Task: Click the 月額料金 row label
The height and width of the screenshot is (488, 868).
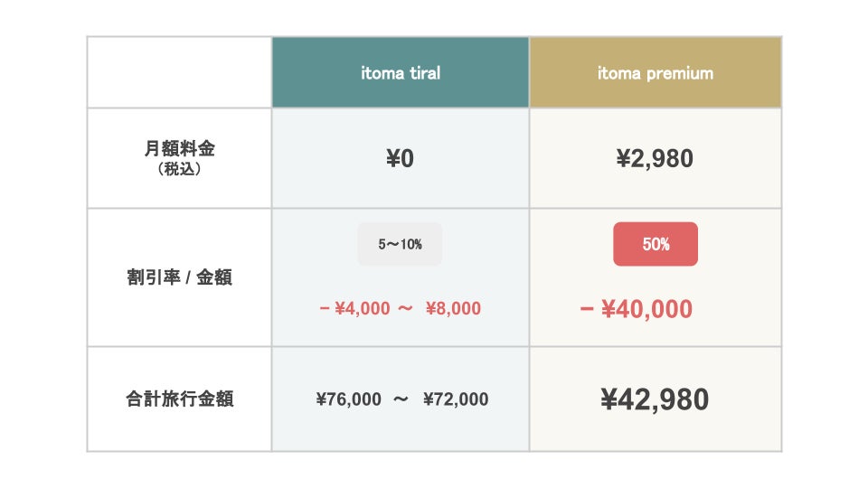Action: click(x=179, y=151)
